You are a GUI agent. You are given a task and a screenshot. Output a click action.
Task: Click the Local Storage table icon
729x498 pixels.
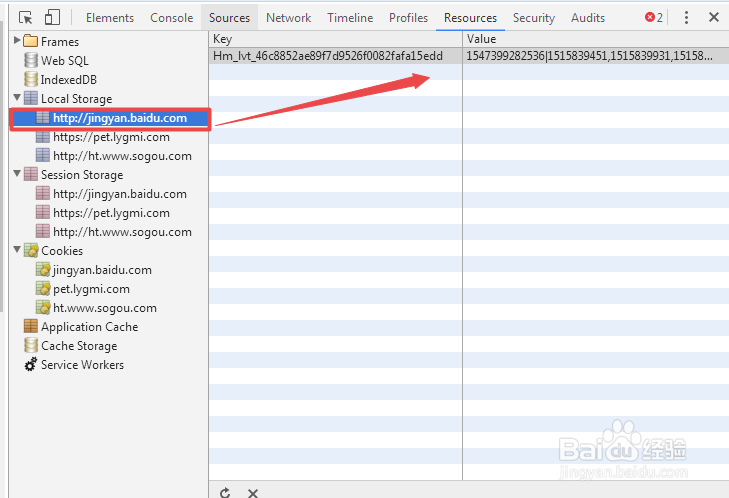(31, 98)
